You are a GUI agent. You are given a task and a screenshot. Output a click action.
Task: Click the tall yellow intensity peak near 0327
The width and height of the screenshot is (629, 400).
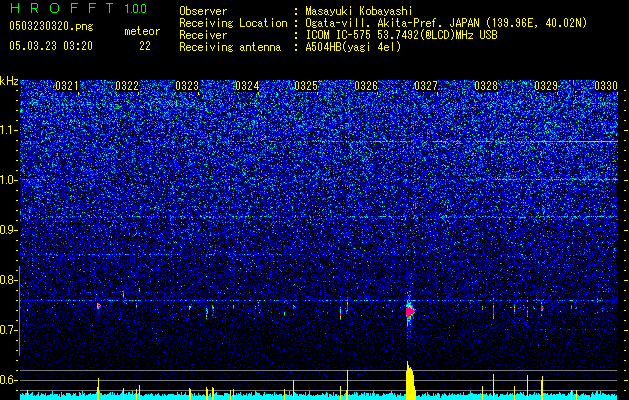coord(410,381)
